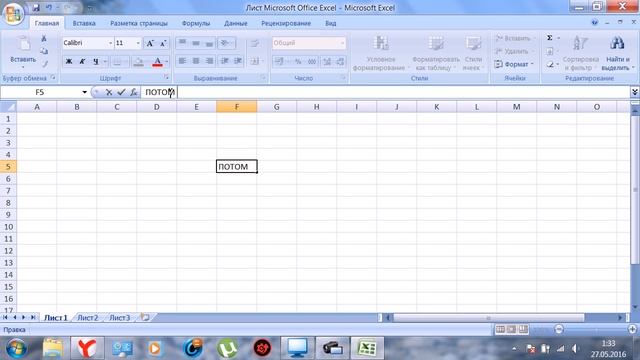
Task: Select row 5 header
Action: (x=8, y=167)
